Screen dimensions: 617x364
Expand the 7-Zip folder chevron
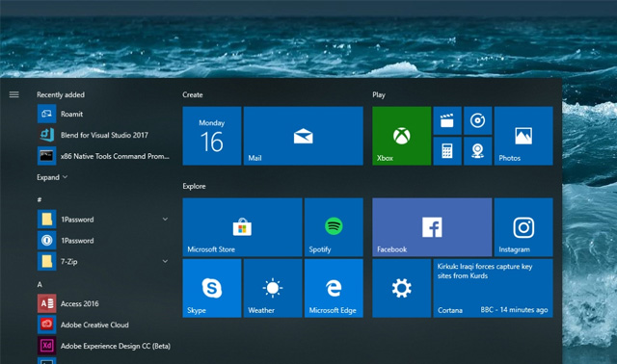165,261
